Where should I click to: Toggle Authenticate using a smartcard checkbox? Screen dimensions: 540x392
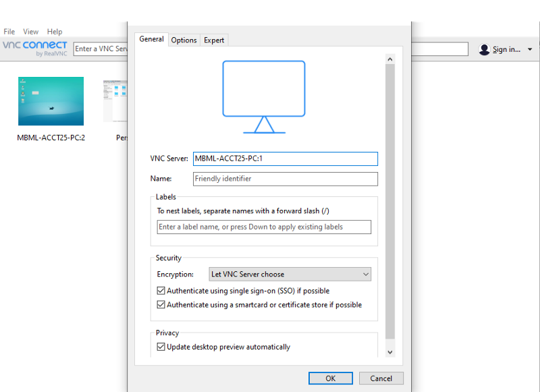(x=161, y=304)
